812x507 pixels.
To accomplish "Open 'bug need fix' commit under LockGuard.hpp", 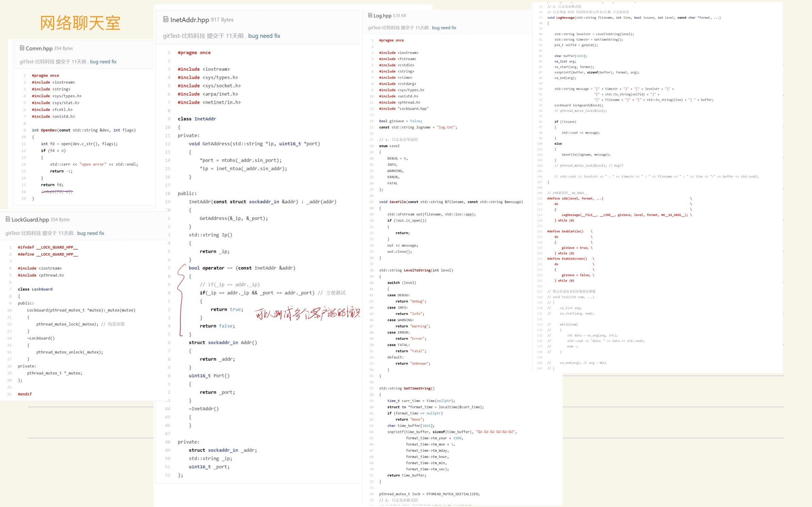I will pyautogui.click(x=91, y=233).
